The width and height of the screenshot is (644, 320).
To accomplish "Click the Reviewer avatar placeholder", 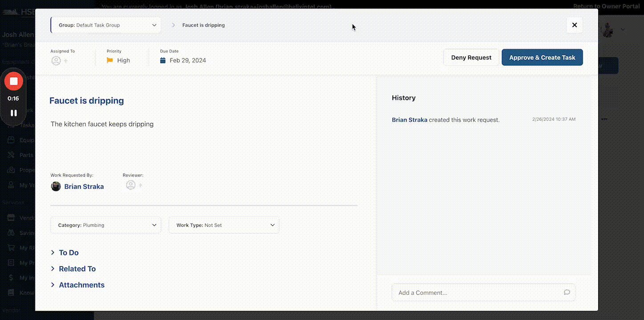I will click(x=131, y=185).
